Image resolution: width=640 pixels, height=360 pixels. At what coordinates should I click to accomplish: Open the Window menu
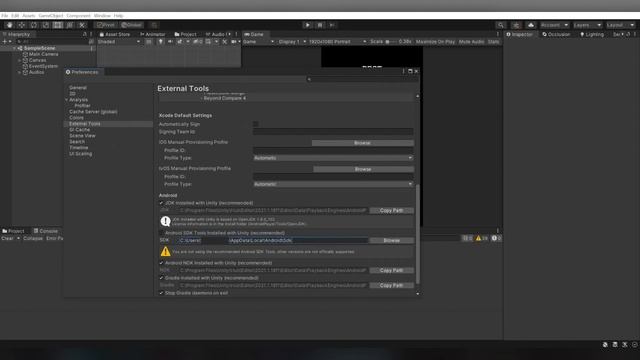[102, 16]
